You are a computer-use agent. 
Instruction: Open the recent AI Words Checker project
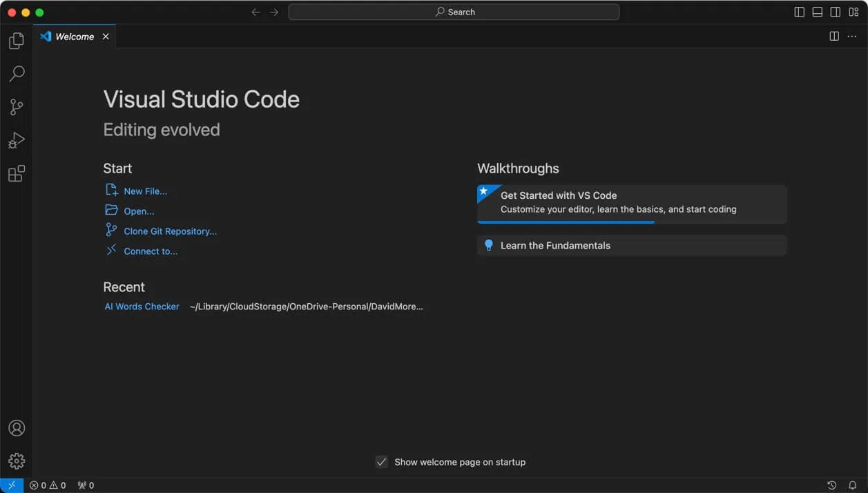142,306
